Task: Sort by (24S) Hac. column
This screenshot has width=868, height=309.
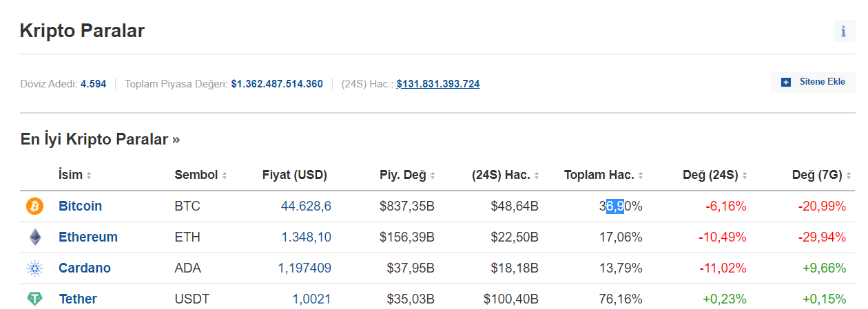Action: (505, 175)
